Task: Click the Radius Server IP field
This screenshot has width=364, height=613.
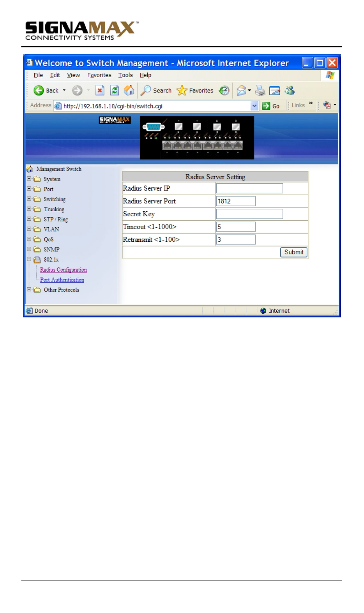Action: [250, 188]
